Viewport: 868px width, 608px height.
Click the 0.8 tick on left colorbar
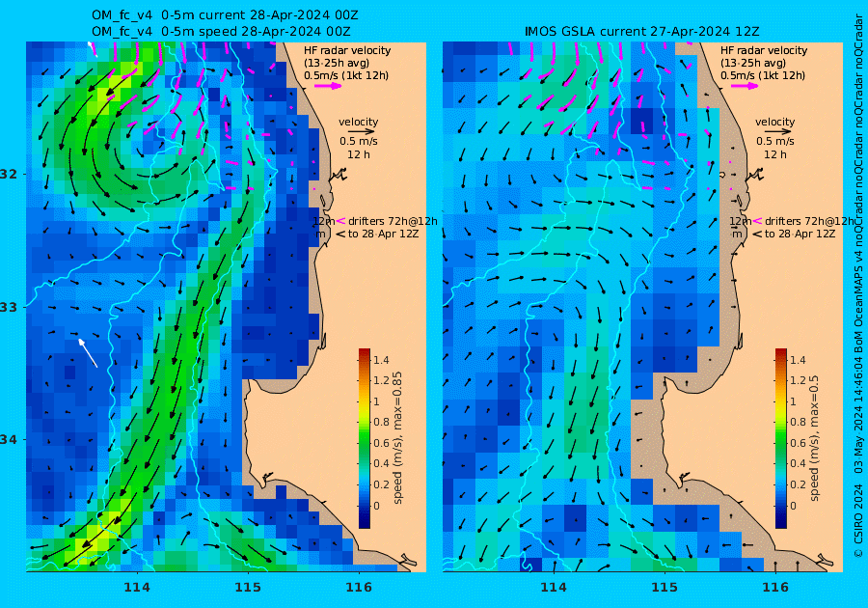tap(381, 422)
